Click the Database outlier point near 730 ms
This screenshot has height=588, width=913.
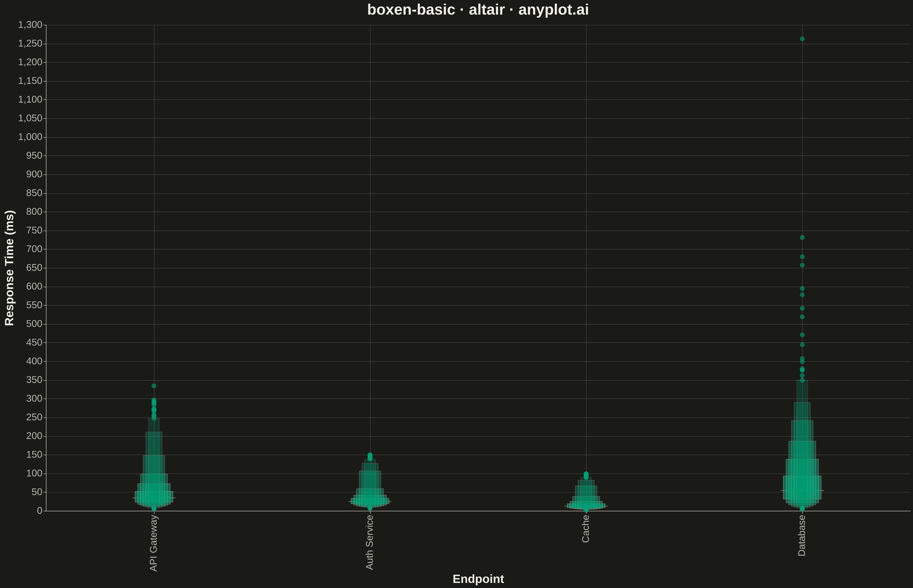[x=802, y=238]
